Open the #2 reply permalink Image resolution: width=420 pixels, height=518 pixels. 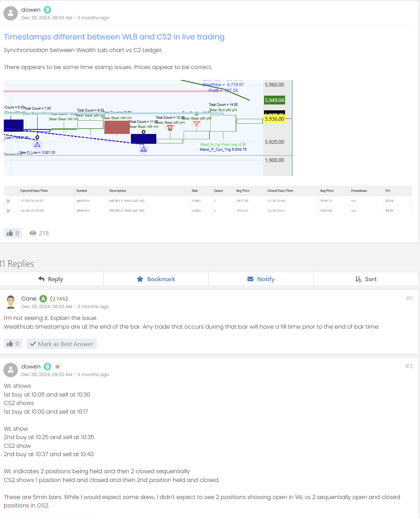(409, 366)
